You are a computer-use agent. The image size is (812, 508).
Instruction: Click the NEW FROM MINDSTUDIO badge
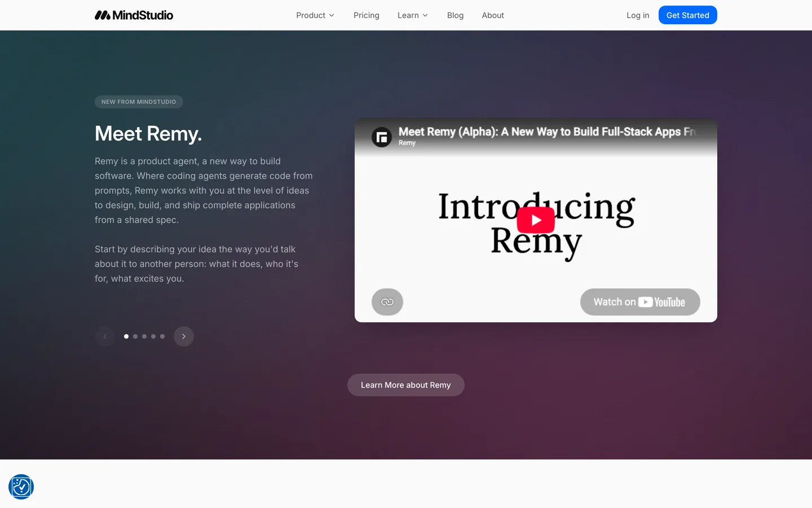pos(139,102)
